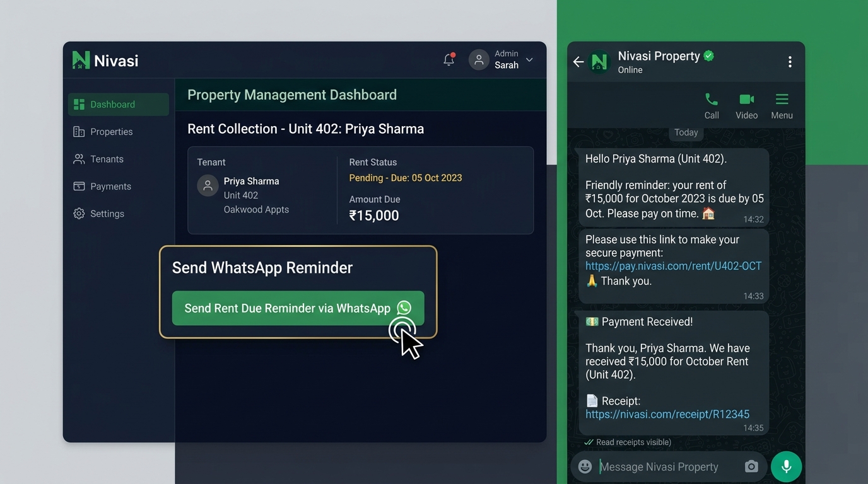Image resolution: width=868 pixels, height=484 pixels.
Task: Click the back arrow in WhatsApp chat
Action: click(578, 62)
